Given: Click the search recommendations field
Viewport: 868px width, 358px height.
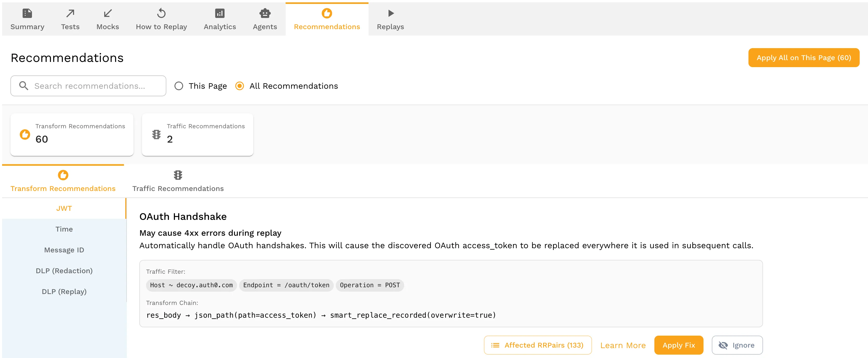Looking at the screenshot, I should click(88, 86).
